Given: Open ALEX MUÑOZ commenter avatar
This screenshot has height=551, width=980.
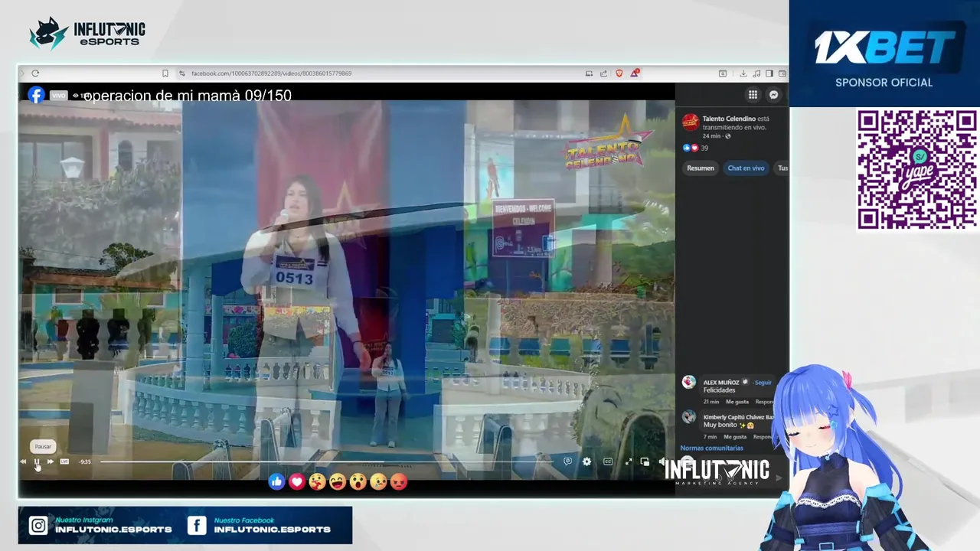Looking at the screenshot, I should coord(689,382).
